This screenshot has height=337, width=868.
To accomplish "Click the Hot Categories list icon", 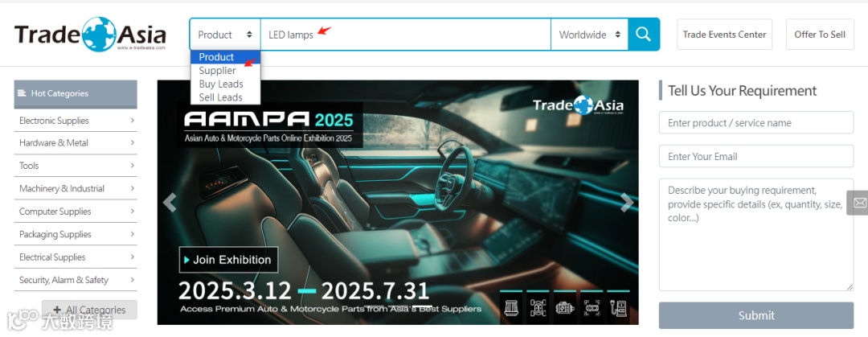I will coord(22,93).
